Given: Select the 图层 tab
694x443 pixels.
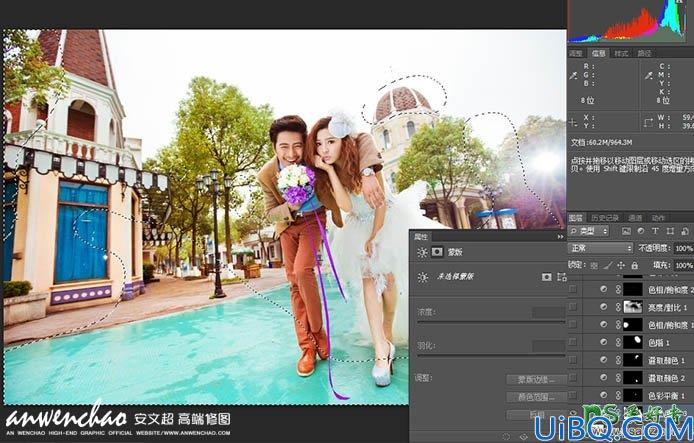Looking at the screenshot, I should (x=576, y=218).
